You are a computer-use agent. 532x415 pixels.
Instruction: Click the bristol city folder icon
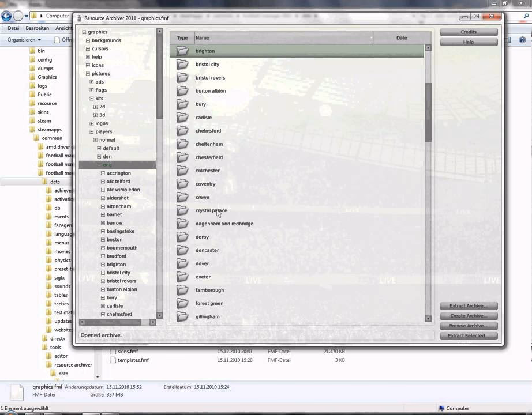182,64
